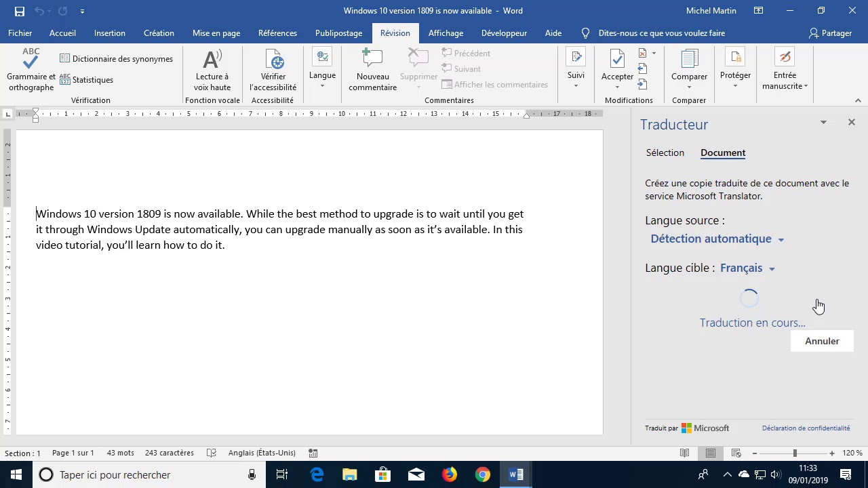Switch to Web layout view icon
Viewport: 868px width, 488px height.
[736, 453]
